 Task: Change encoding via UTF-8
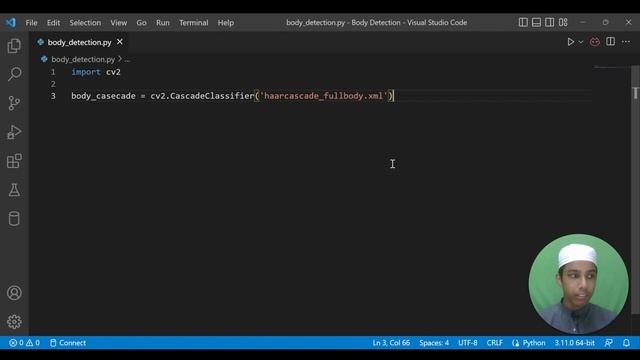coord(467,343)
